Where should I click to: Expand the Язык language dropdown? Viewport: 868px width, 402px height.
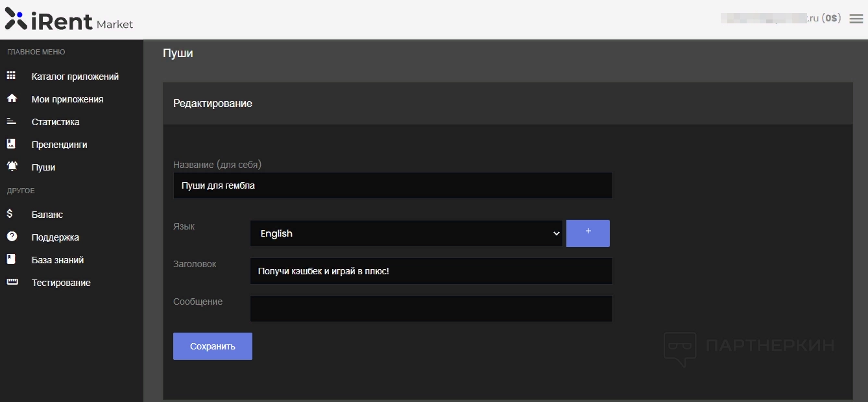(406, 233)
